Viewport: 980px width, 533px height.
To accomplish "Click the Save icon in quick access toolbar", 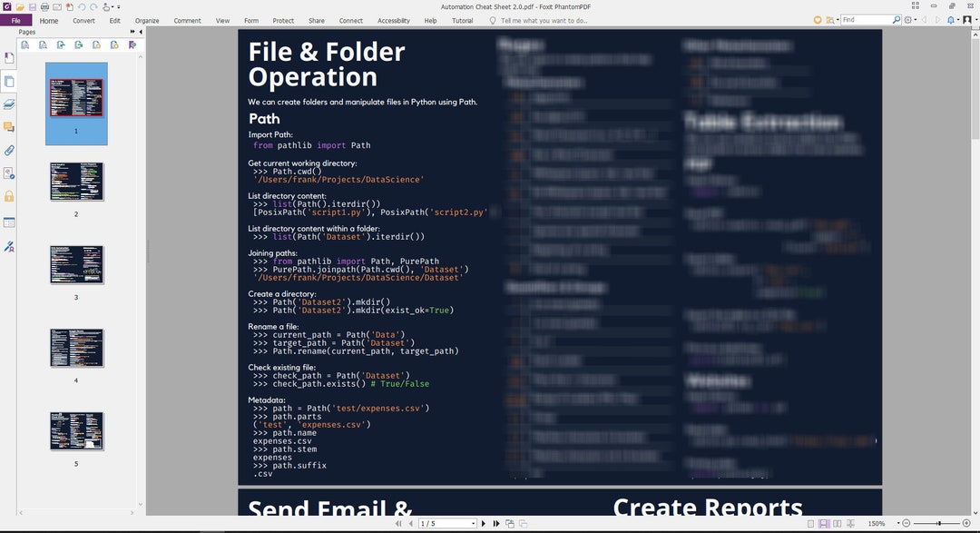I will point(33,5).
